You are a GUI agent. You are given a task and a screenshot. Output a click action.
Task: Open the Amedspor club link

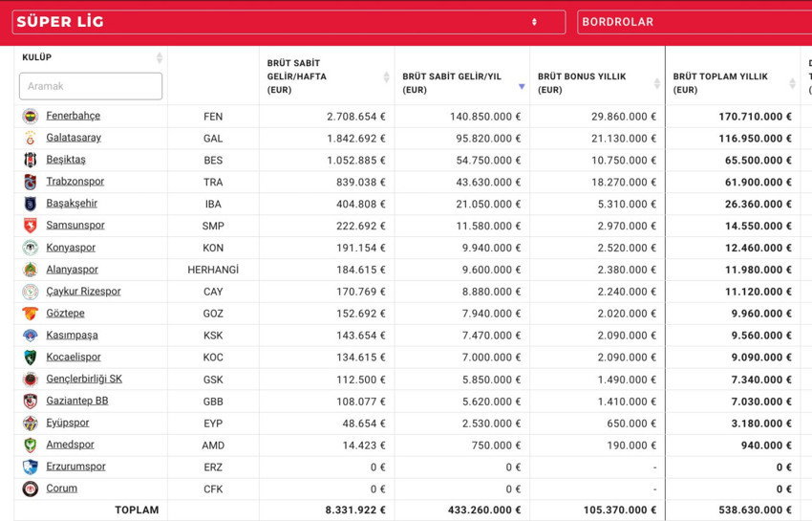click(71, 445)
